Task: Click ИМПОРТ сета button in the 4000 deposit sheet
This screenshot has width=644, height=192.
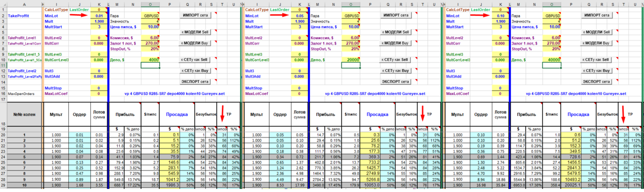Action: click(195, 15)
